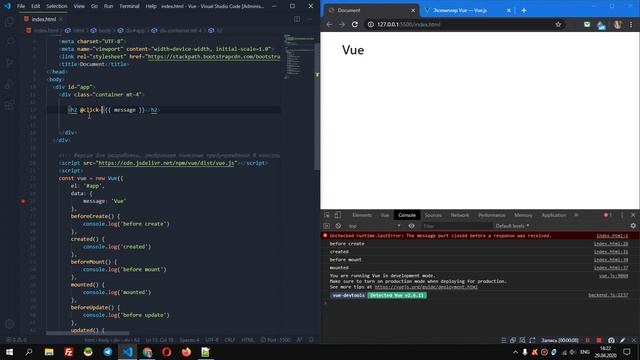
Task: Click the VS Code horizontal scrollbar
Action: pos(87,333)
